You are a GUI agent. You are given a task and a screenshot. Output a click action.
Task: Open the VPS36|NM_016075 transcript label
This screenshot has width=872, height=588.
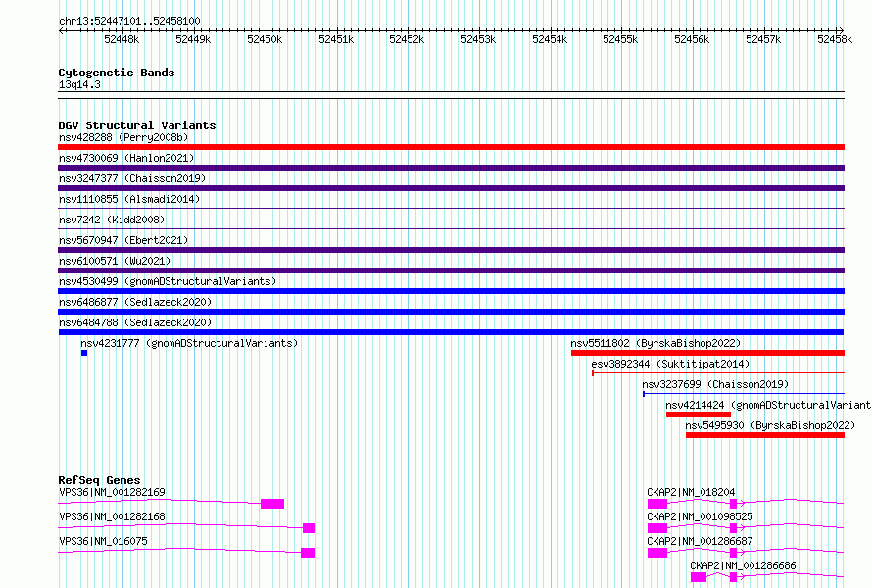tap(104, 541)
